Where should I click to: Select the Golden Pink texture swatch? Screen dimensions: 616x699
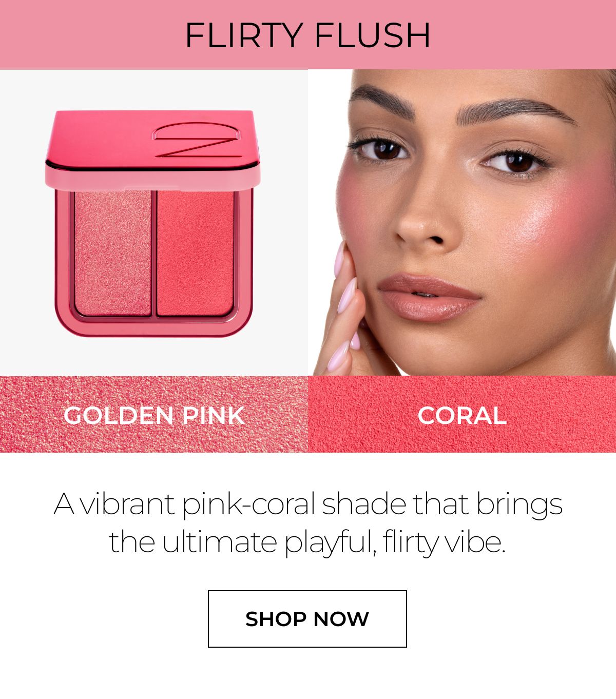154,414
